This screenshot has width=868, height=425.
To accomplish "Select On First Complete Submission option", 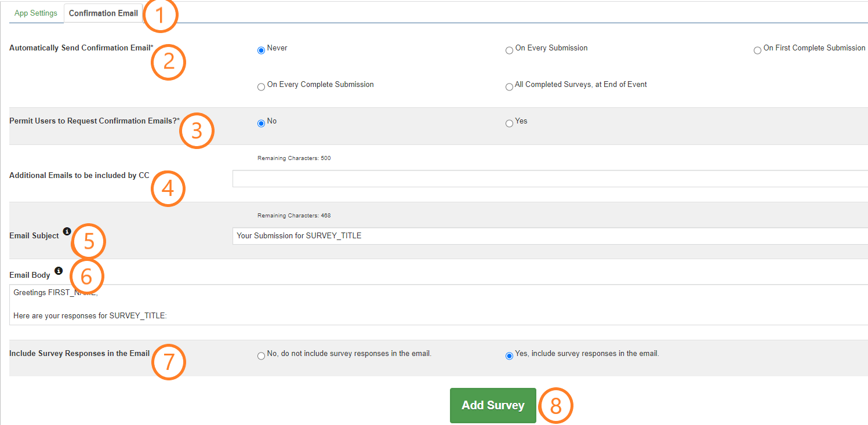I will click(x=757, y=50).
